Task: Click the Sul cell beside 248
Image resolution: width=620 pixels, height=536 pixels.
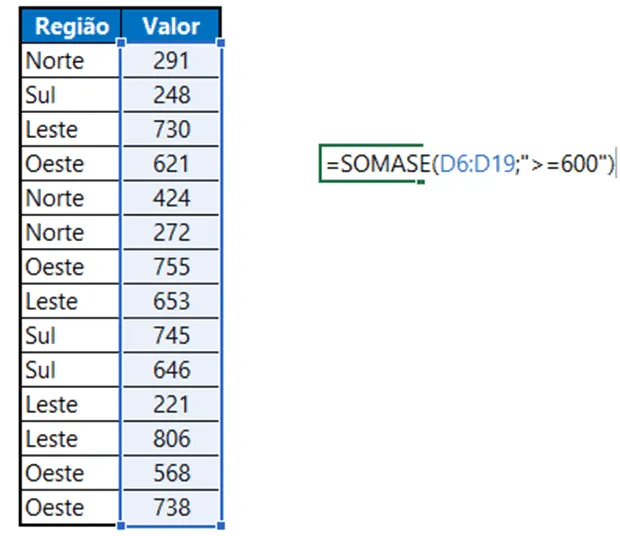Action: tap(70, 95)
